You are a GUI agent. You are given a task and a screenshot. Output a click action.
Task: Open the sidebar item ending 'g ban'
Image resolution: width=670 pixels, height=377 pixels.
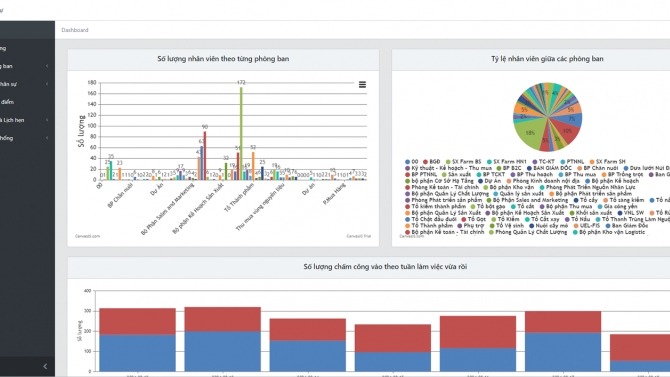[x=27, y=66]
